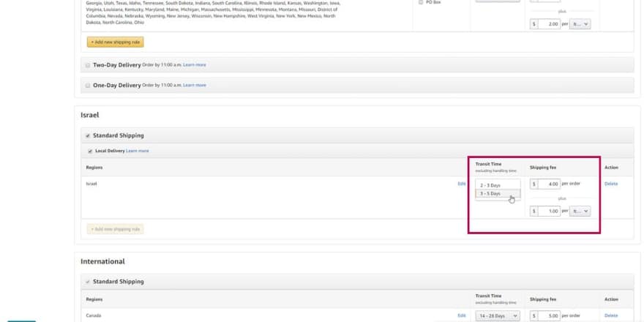Edit the Israel region
Viewport: 644px width, 322px height.
461,184
